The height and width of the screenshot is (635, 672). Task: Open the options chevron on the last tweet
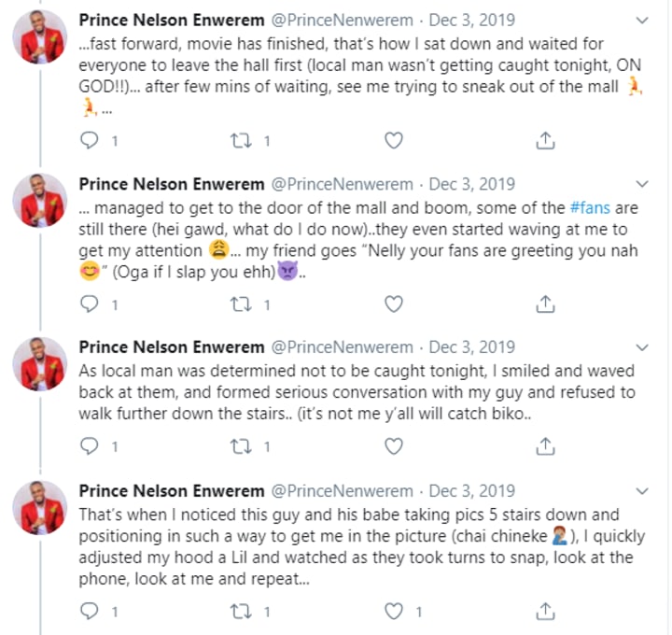pyautogui.click(x=643, y=490)
